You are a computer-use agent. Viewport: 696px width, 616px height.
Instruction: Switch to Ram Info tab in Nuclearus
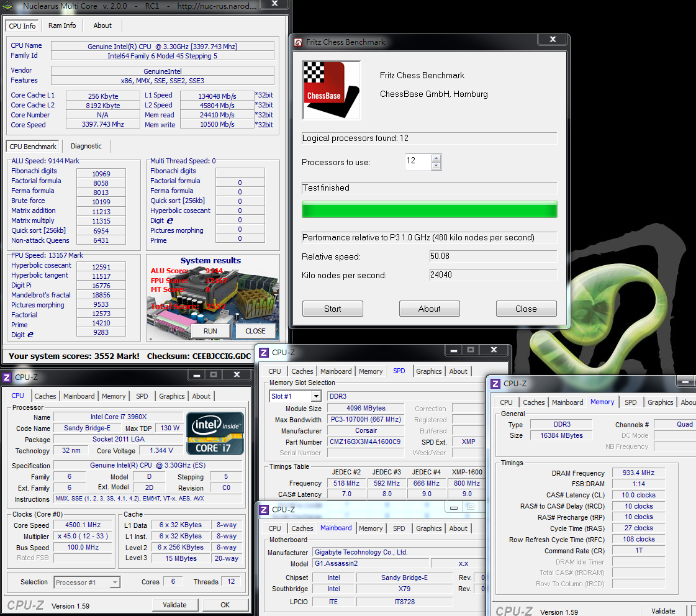(62, 25)
